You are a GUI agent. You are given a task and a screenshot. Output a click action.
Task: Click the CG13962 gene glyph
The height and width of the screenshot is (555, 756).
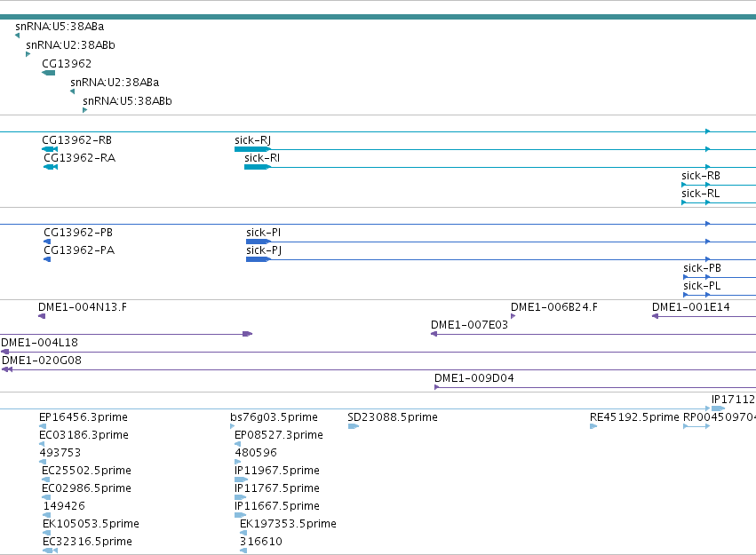(49, 73)
